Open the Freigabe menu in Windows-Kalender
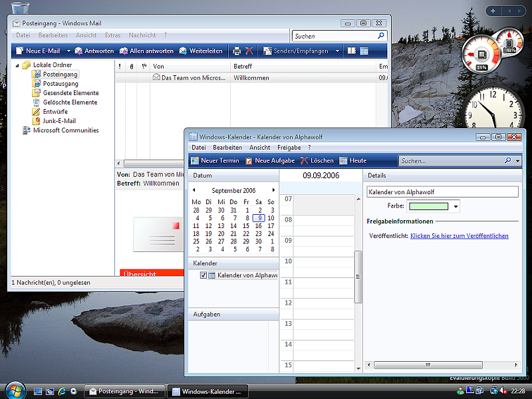This screenshot has height=399, width=532. (x=289, y=147)
